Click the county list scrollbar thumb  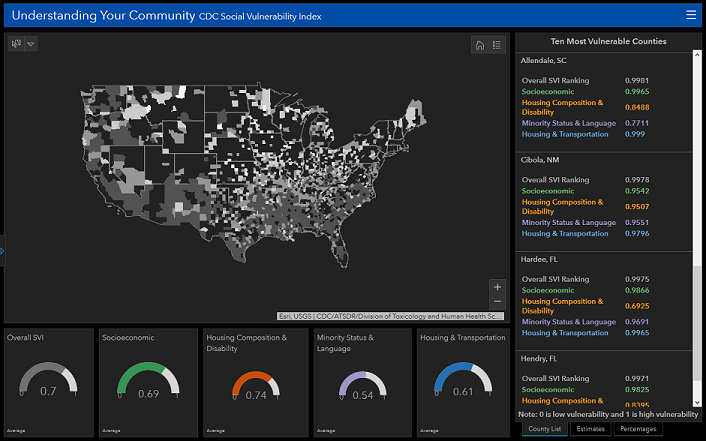697,323
